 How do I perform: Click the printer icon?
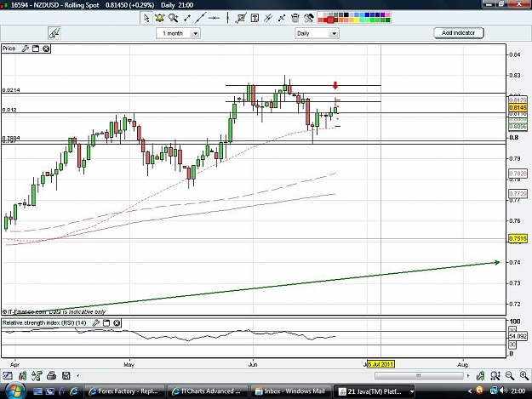click(52, 376)
